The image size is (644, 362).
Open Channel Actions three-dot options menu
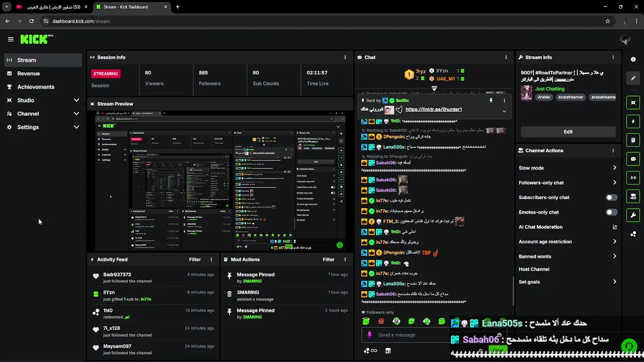[x=613, y=150]
